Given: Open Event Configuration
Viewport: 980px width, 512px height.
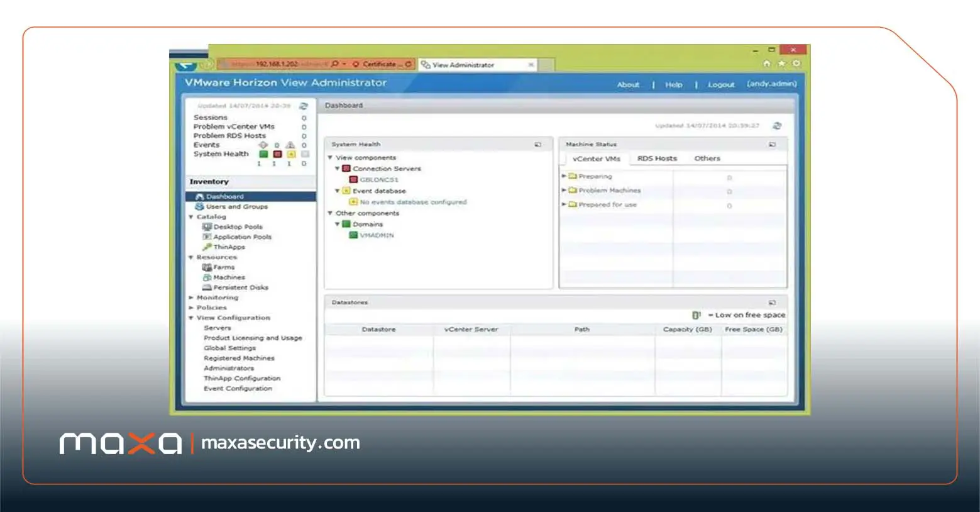Looking at the screenshot, I should [x=238, y=389].
